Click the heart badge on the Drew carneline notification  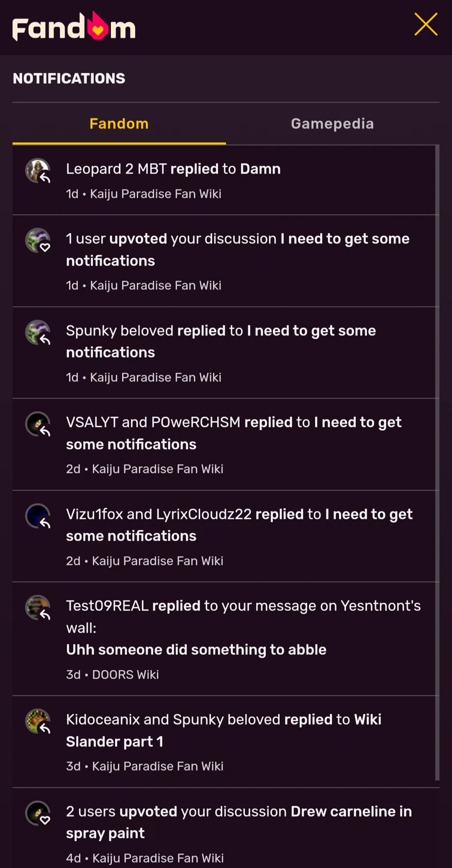[x=44, y=821]
